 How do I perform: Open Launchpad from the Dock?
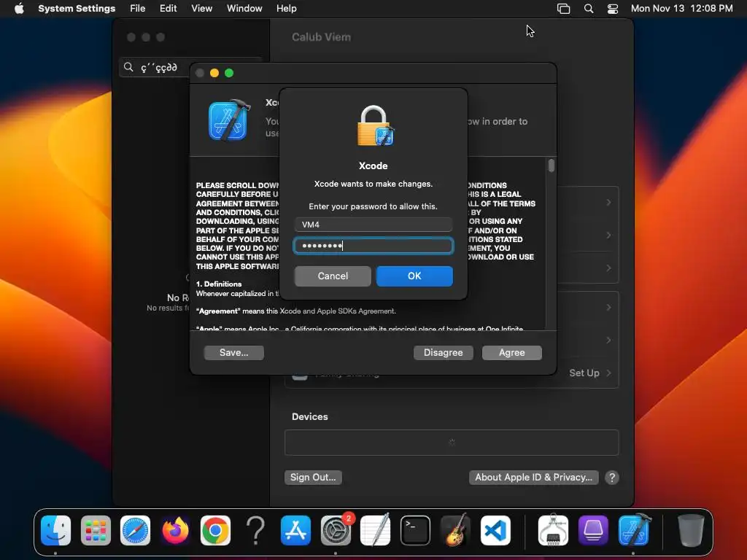click(96, 531)
